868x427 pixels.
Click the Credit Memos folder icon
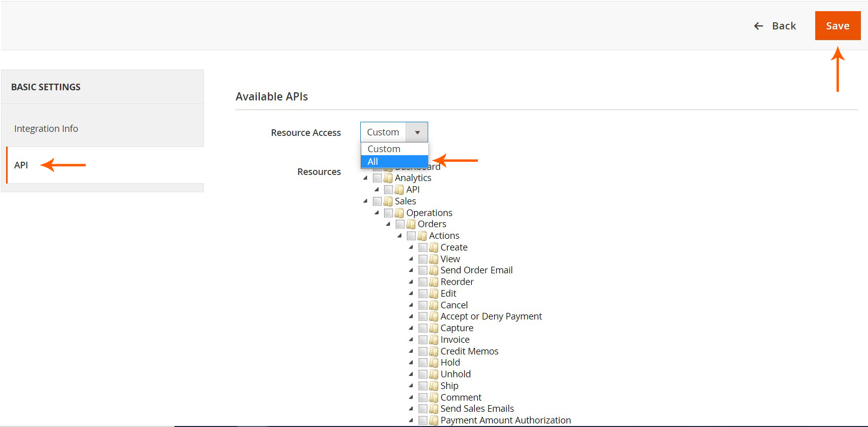coord(434,351)
